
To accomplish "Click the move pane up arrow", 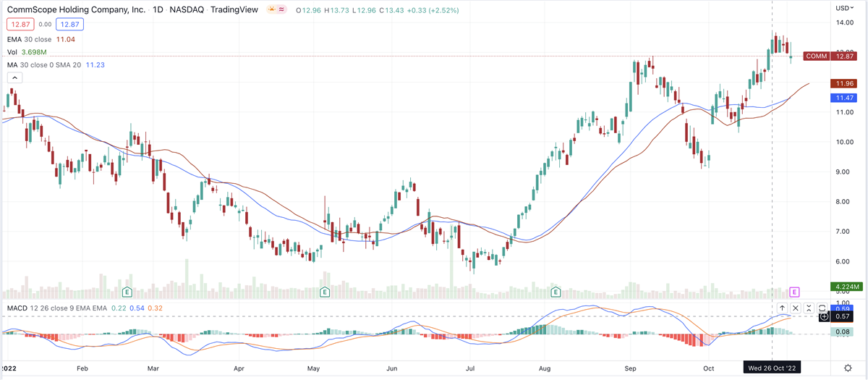I will click(x=782, y=308).
